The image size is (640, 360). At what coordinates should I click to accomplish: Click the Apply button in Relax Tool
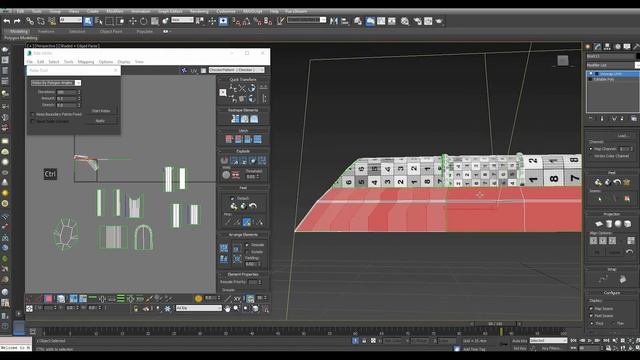point(100,121)
